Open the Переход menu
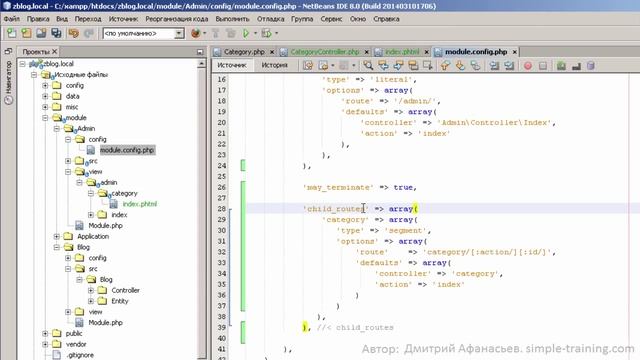The image size is (640, 360). point(88,19)
